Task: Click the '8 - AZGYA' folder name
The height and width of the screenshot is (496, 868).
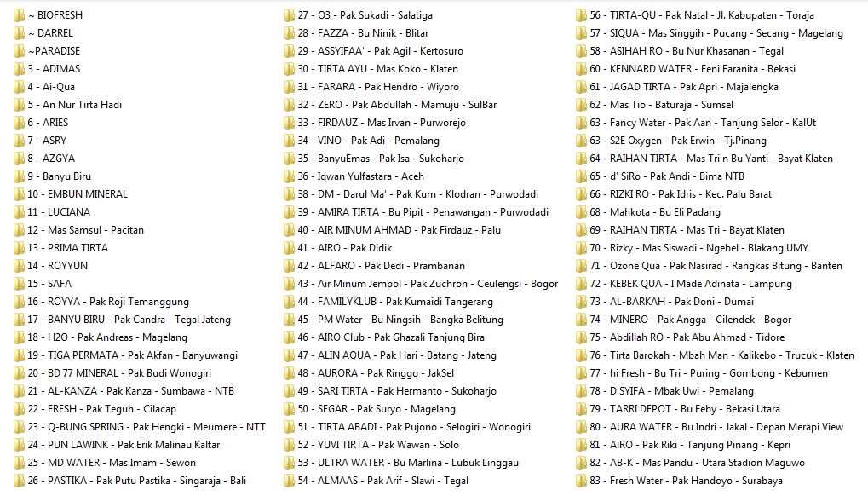Action: [51, 159]
